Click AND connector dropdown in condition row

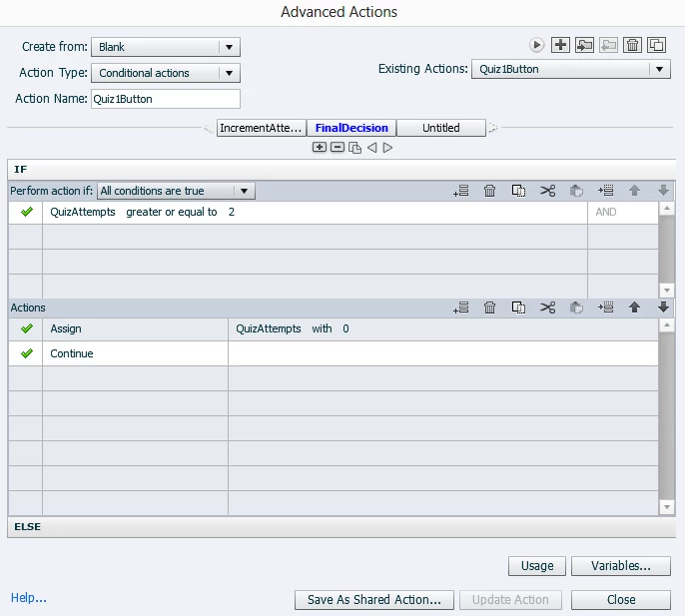pos(622,212)
